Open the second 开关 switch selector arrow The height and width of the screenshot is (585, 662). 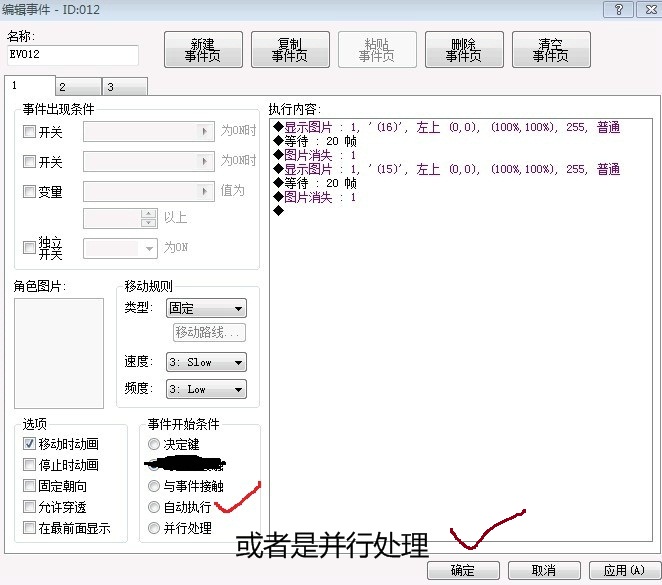tap(205, 161)
